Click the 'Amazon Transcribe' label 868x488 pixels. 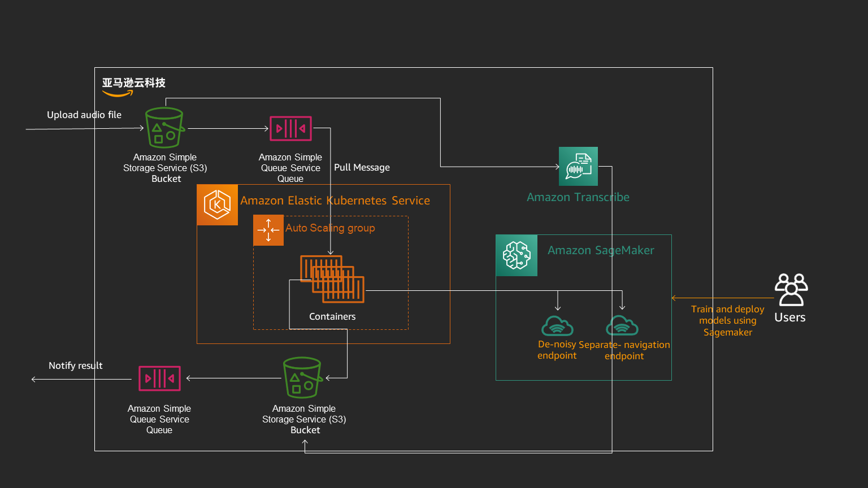(x=578, y=197)
